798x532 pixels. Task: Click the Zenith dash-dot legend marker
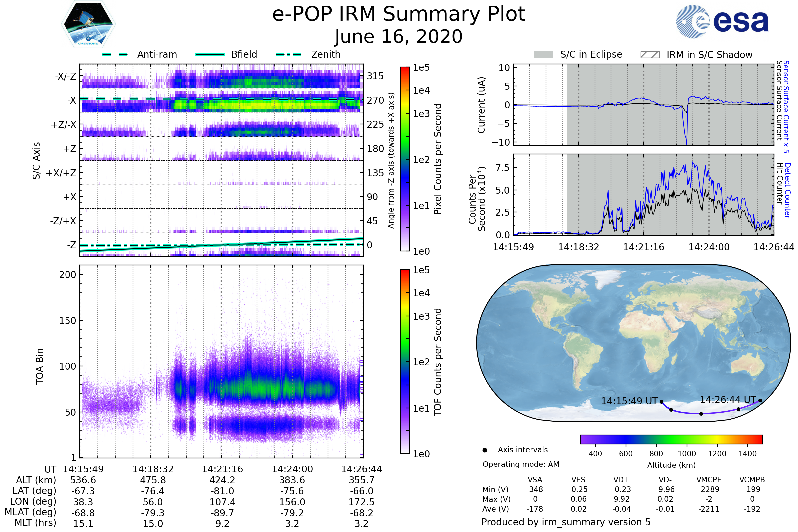click(288, 54)
